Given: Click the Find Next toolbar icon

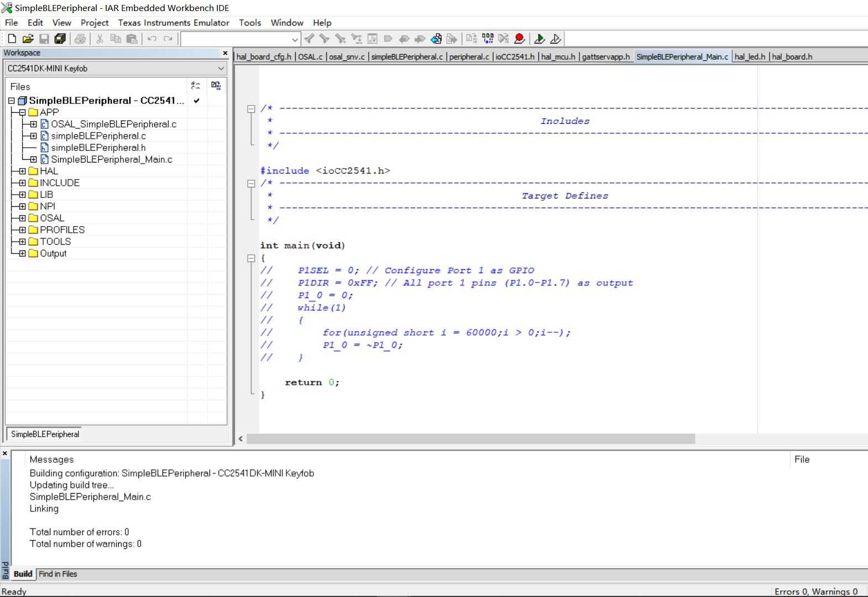Looking at the screenshot, I should click(x=325, y=39).
